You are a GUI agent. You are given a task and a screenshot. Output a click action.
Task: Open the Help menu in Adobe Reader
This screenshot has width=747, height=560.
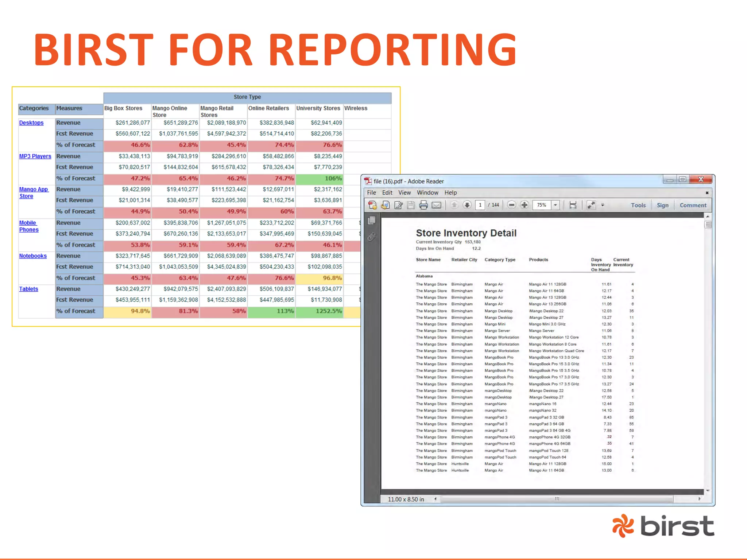[450, 192]
